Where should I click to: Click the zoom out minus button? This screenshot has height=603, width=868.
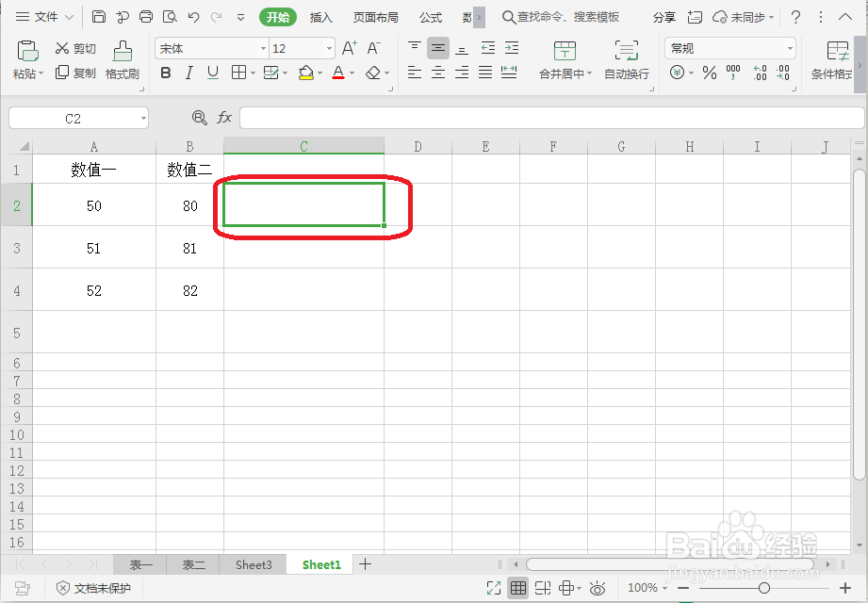pos(683,588)
